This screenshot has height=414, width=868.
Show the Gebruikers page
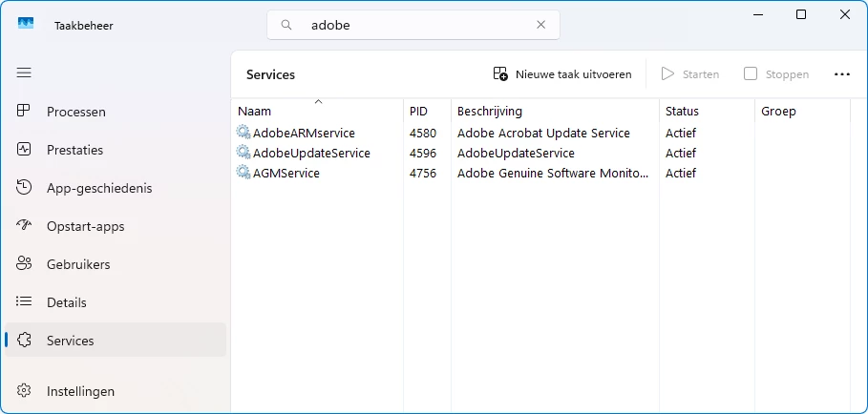(116, 264)
